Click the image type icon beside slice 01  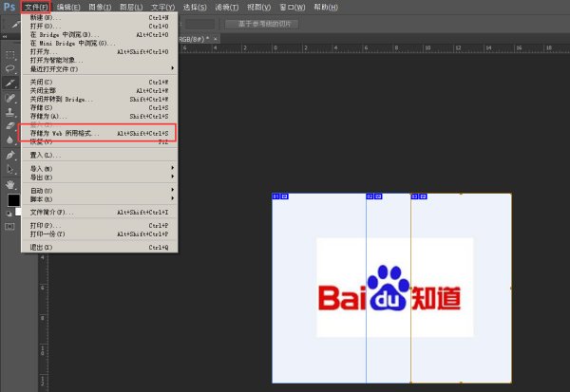(x=285, y=196)
